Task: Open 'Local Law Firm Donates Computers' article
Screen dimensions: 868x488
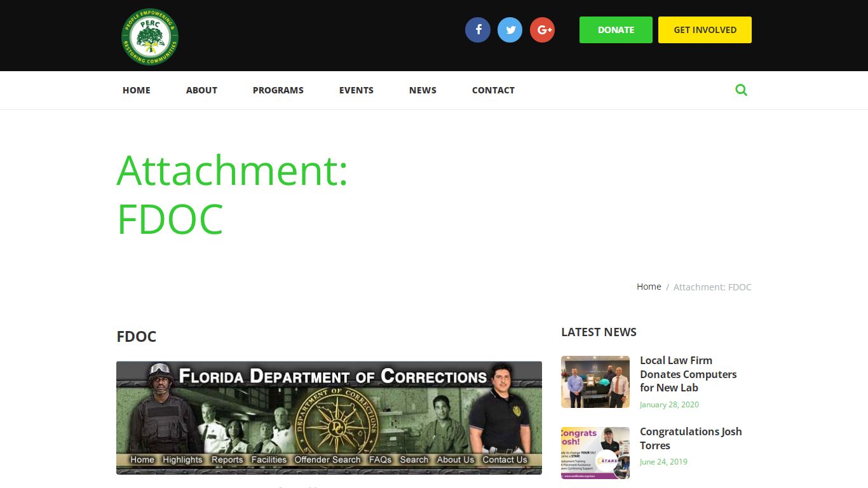Action: [x=688, y=374]
